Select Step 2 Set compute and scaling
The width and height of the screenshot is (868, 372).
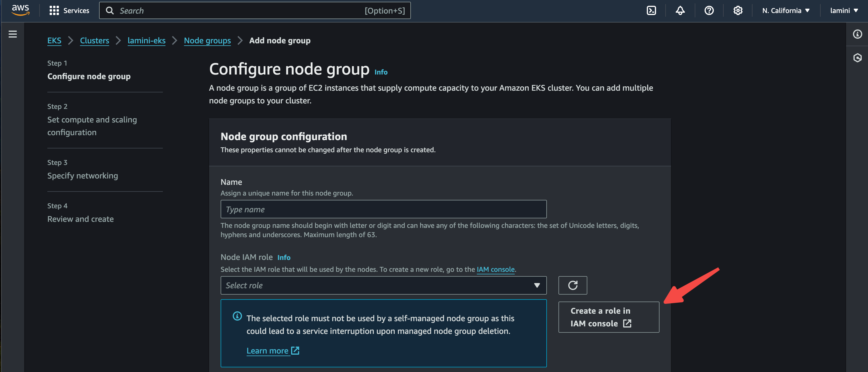pyautogui.click(x=92, y=126)
